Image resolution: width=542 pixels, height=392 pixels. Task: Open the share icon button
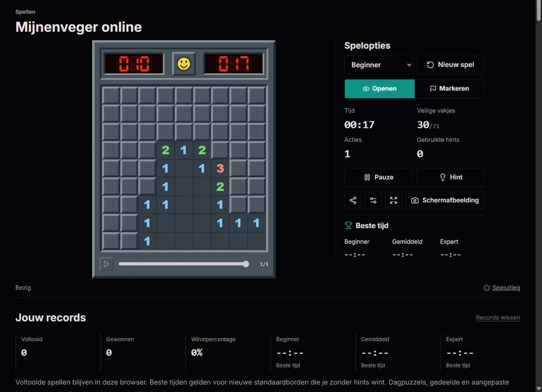[x=353, y=200]
